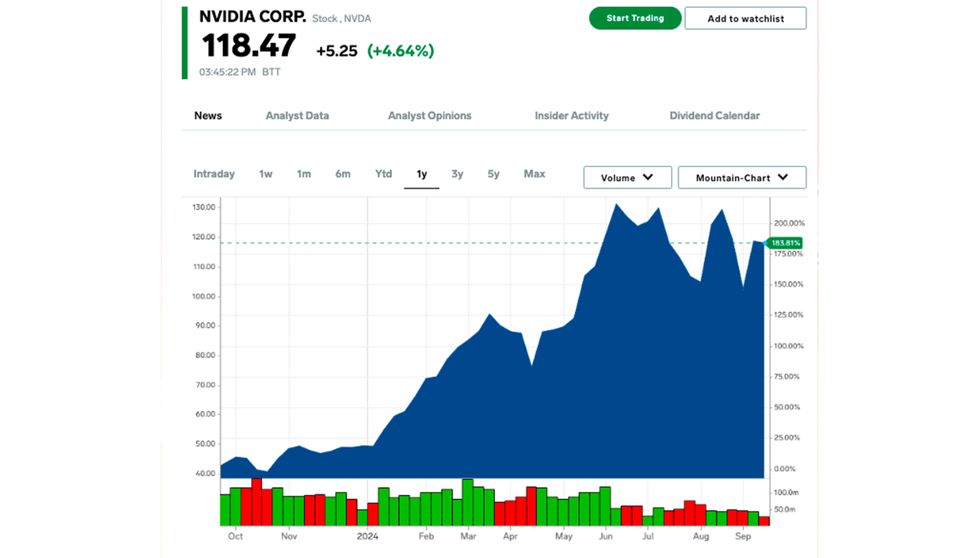Select the 6m chart range
Screen dimensions: 980x558
tap(343, 174)
